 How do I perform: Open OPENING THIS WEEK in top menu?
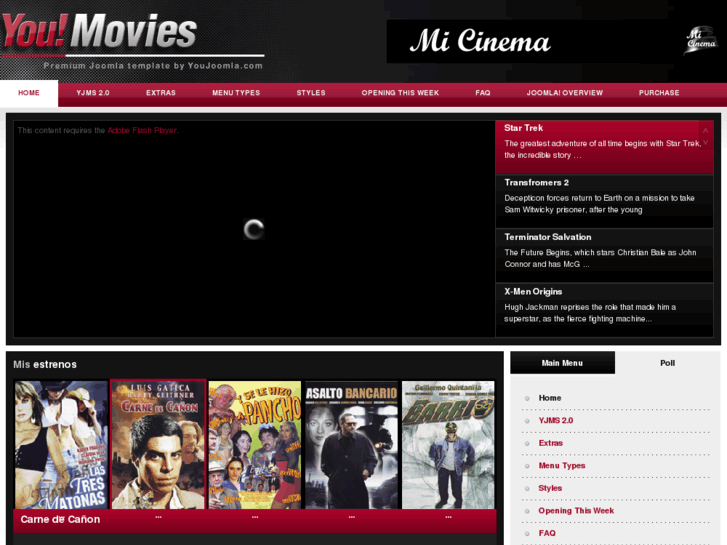pyautogui.click(x=400, y=93)
